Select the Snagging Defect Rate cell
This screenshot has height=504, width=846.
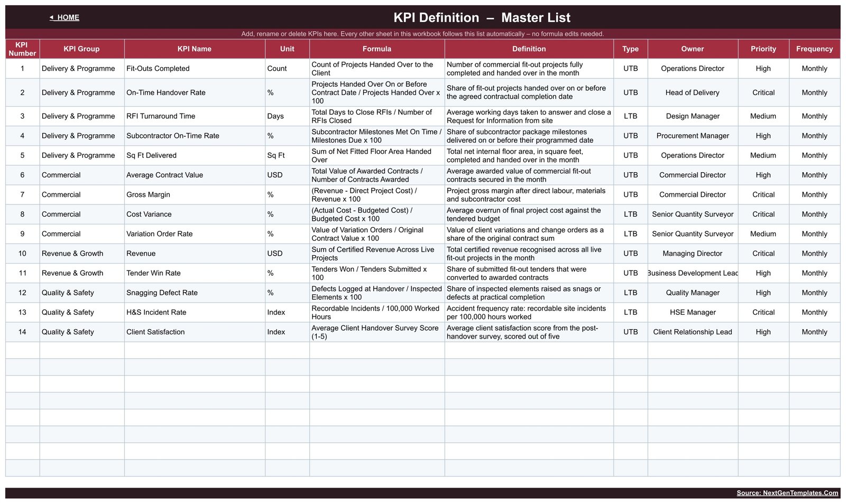(x=195, y=293)
